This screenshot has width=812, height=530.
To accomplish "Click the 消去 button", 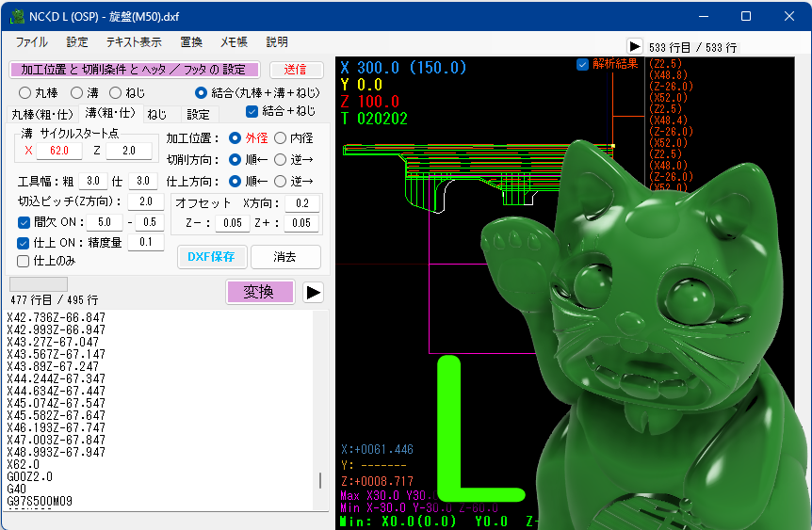I will pyautogui.click(x=284, y=257).
